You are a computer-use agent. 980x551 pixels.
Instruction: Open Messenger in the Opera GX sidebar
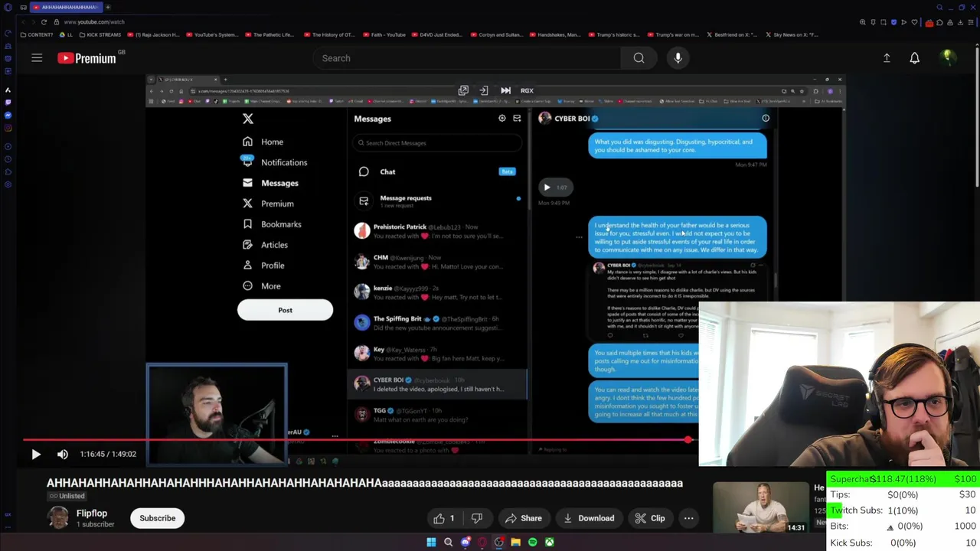click(x=8, y=115)
